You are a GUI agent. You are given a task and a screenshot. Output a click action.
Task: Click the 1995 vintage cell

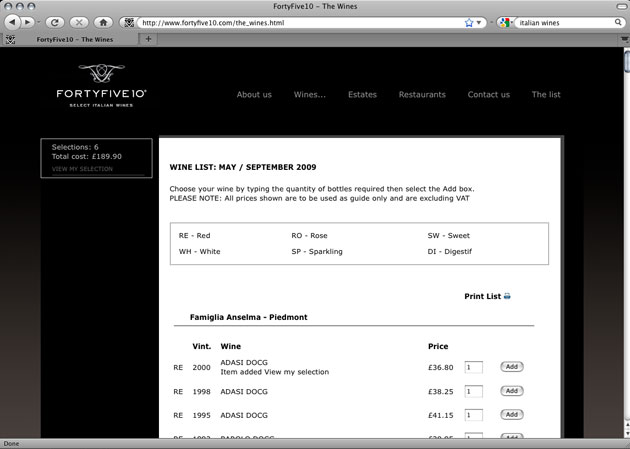tap(201, 416)
